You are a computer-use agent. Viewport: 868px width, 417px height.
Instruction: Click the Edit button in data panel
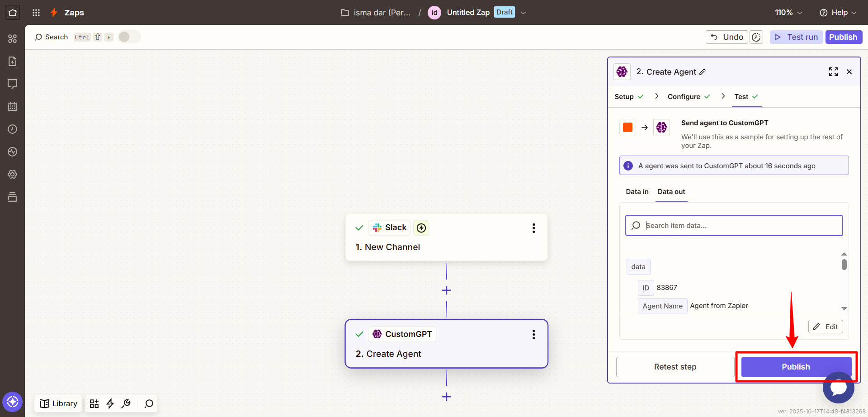tap(826, 327)
